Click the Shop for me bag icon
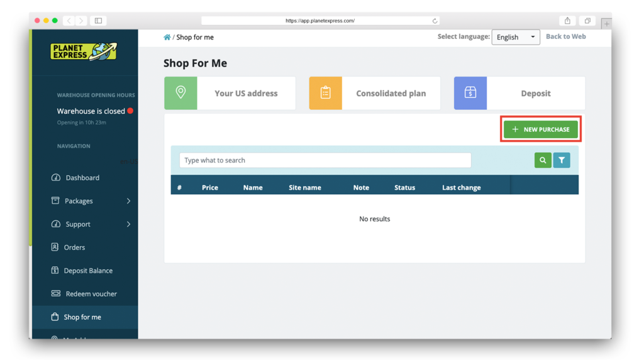The image size is (644, 360). 55,317
